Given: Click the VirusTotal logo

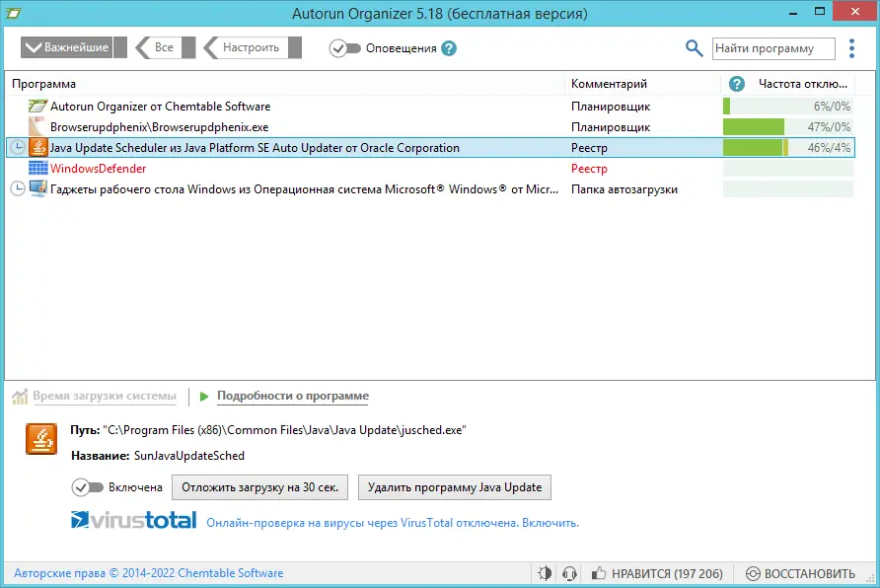Looking at the screenshot, I should [133, 520].
